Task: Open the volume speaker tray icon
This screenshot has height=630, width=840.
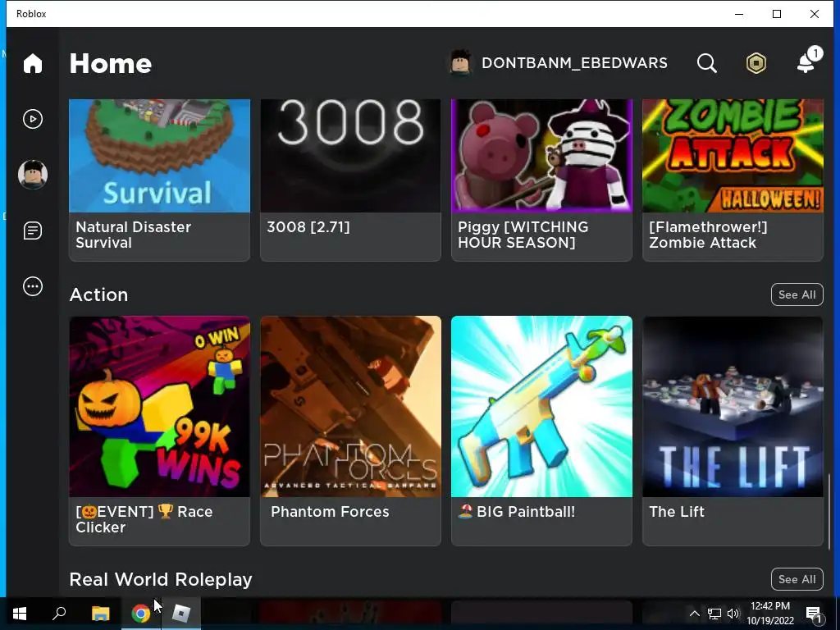Action: pyautogui.click(x=733, y=614)
